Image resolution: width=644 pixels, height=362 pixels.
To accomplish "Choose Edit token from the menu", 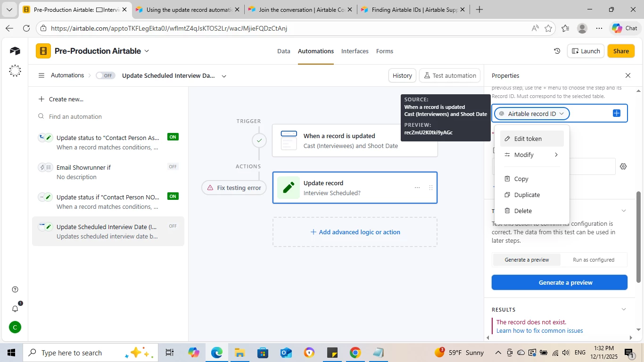I will click(x=532, y=139).
